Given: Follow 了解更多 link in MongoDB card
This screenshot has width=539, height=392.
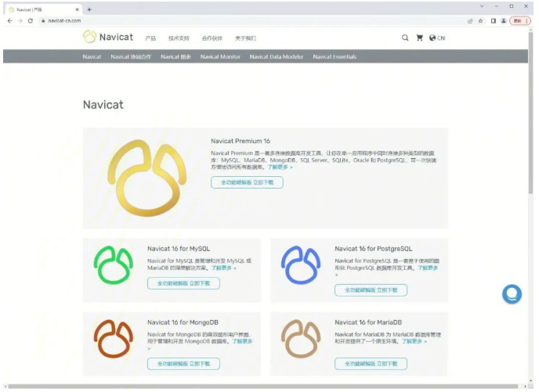Looking at the screenshot, I should (242, 341).
